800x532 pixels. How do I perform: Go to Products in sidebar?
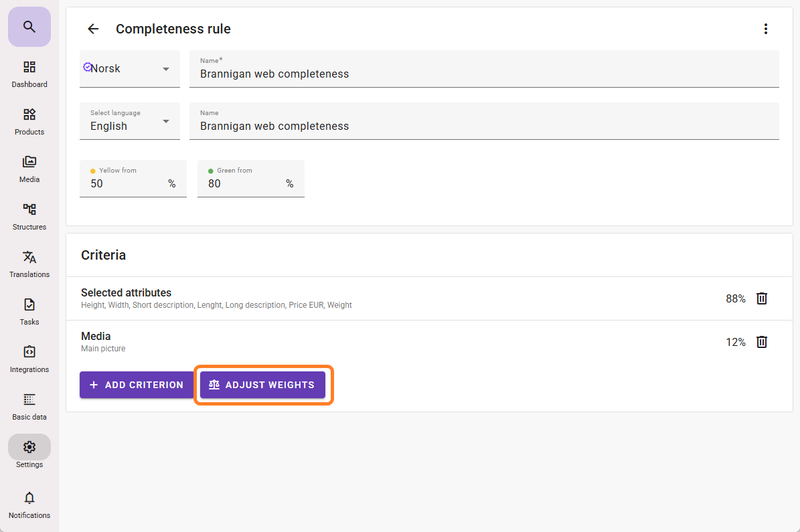coord(29,121)
